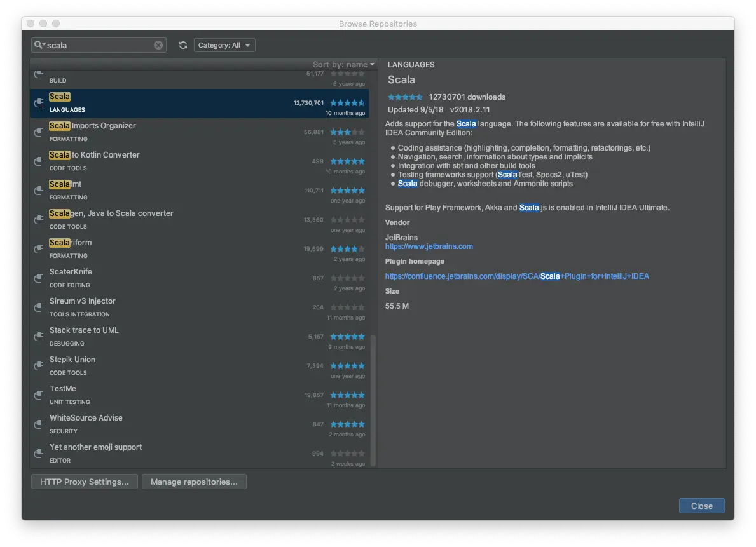Select Scala to Kotlin Converter plugin
The height and width of the screenshot is (547, 756).
pos(199,161)
